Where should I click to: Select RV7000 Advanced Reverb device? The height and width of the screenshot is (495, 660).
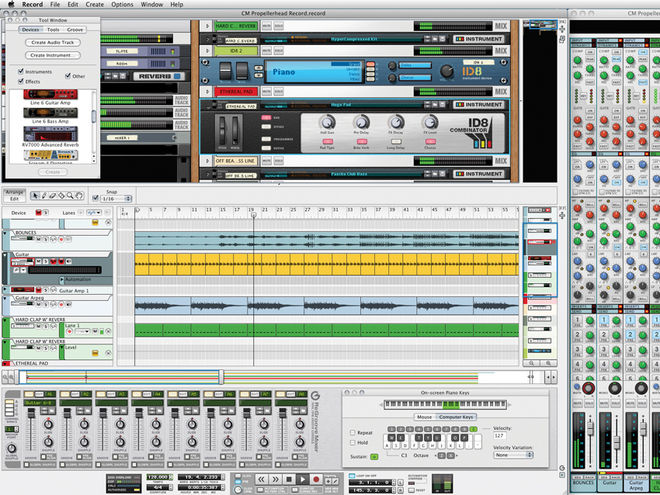[x=51, y=137]
